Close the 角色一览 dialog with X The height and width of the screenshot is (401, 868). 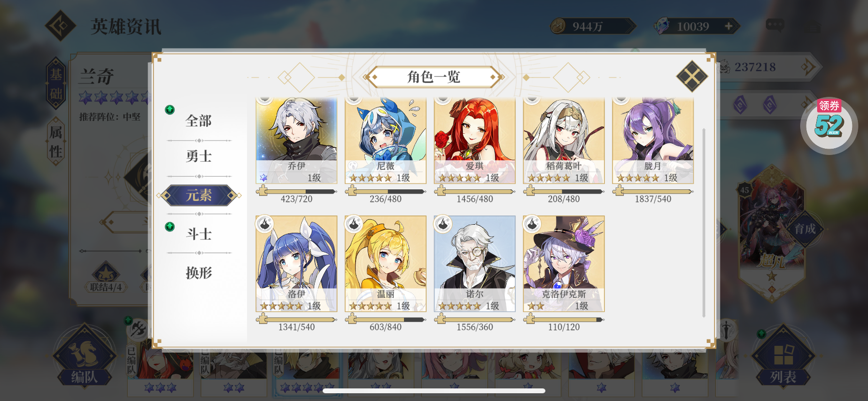click(x=692, y=77)
